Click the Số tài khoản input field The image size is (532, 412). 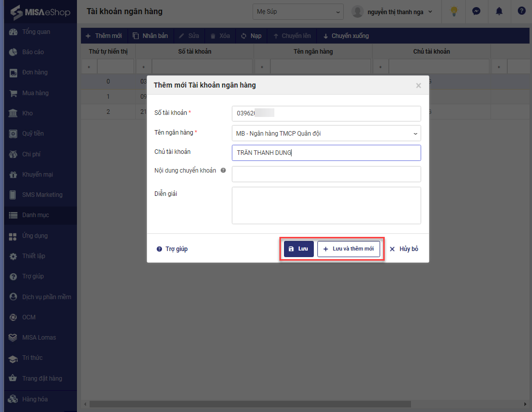(x=326, y=113)
